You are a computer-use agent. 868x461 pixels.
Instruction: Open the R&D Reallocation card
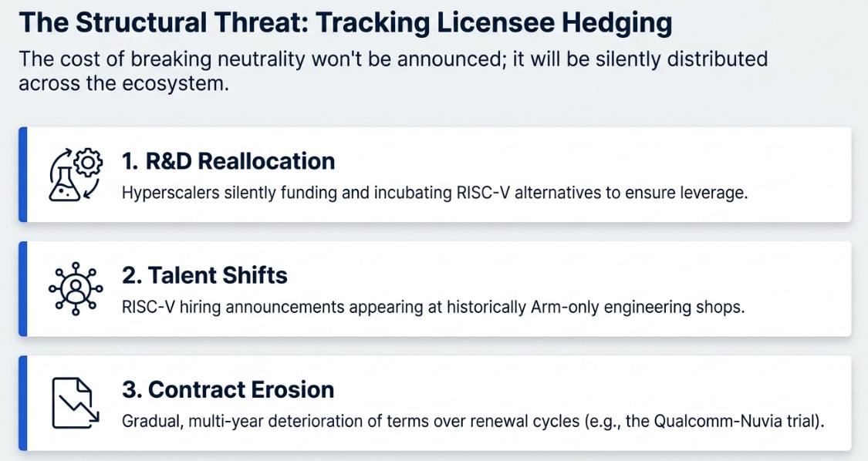click(x=435, y=174)
